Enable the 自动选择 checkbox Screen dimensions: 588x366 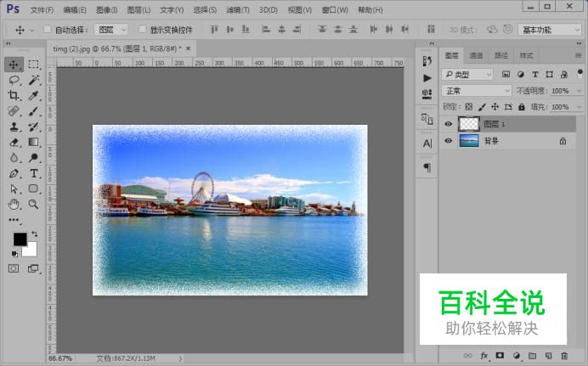tap(48, 30)
